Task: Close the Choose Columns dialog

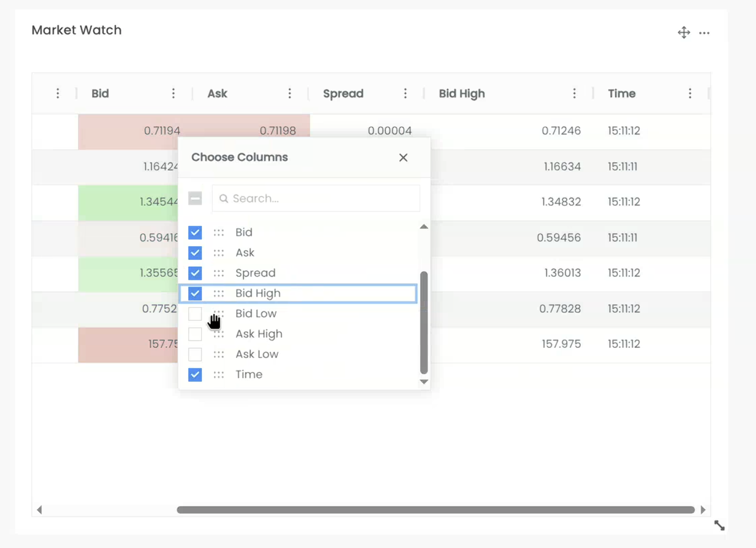Action: point(403,158)
